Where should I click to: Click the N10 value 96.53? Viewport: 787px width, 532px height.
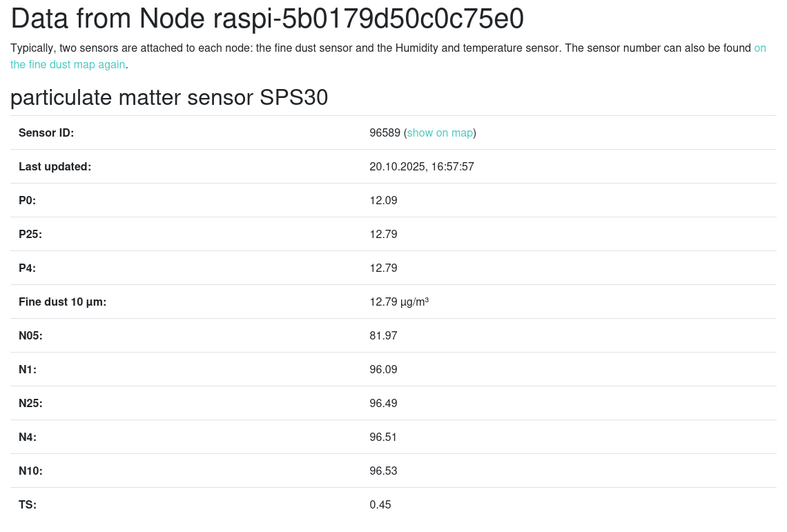click(x=383, y=471)
